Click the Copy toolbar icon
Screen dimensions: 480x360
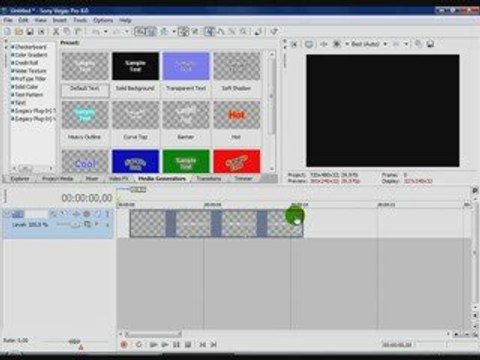67,32
